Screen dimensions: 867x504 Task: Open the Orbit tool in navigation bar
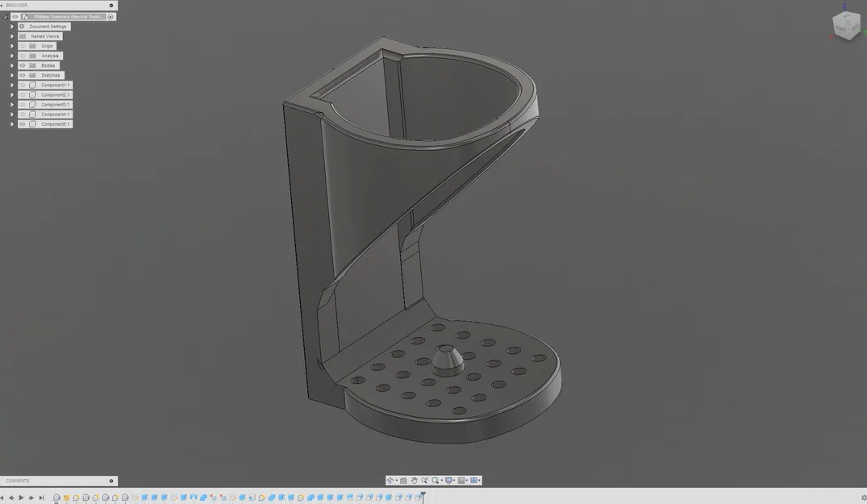390,481
